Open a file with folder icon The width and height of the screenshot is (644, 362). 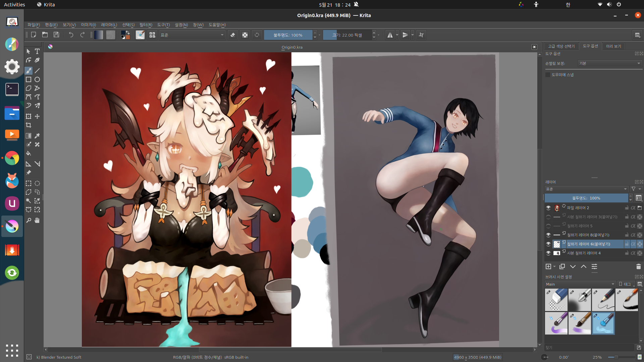click(x=45, y=35)
